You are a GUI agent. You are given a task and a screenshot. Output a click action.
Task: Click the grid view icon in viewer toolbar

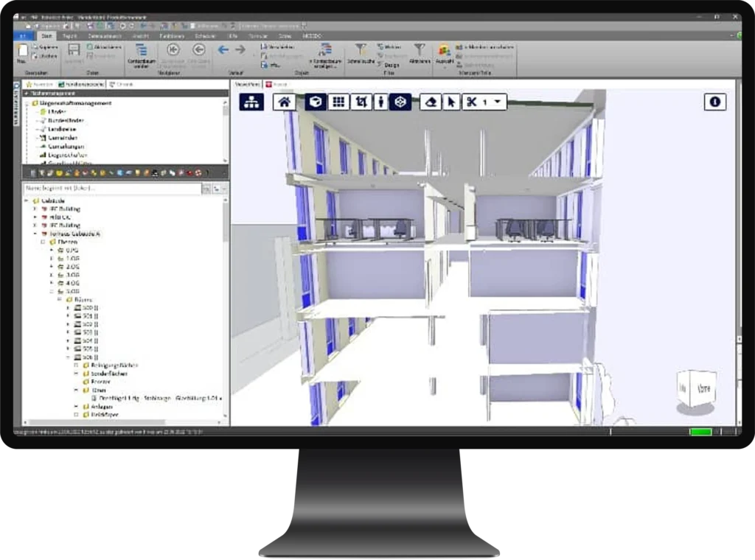pos(338,102)
